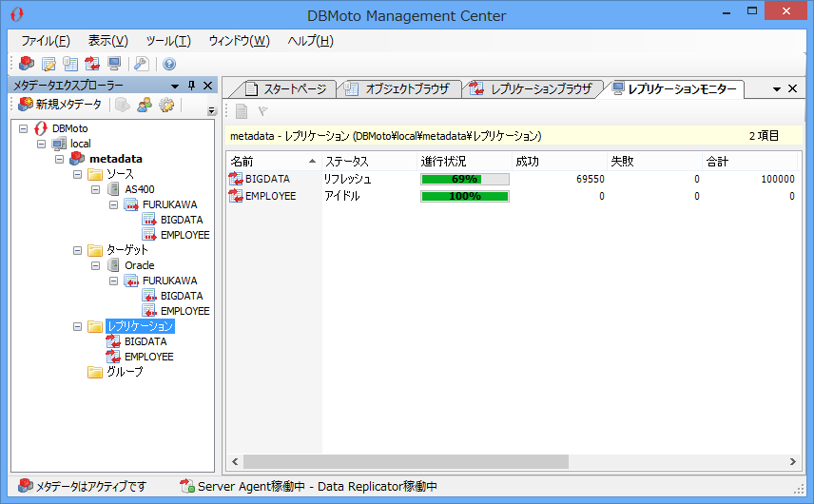814x504 pixels.
Task: Open the ファイル(F) menu
Action: [46, 41]
